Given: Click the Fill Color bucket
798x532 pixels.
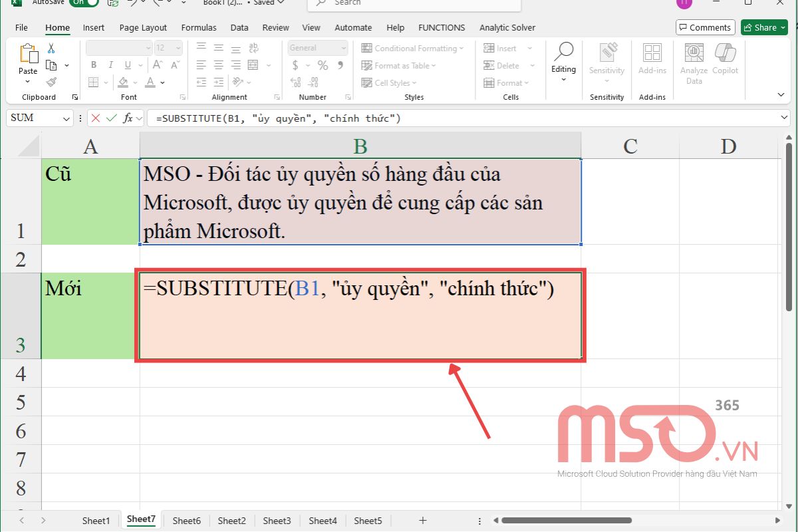Looking at the screenshot, I should coord(124,82).
